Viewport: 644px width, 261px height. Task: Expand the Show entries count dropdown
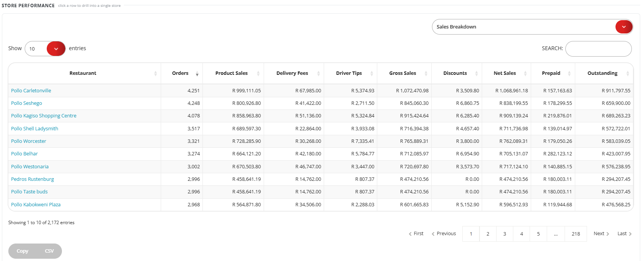[x=45, y=49]
